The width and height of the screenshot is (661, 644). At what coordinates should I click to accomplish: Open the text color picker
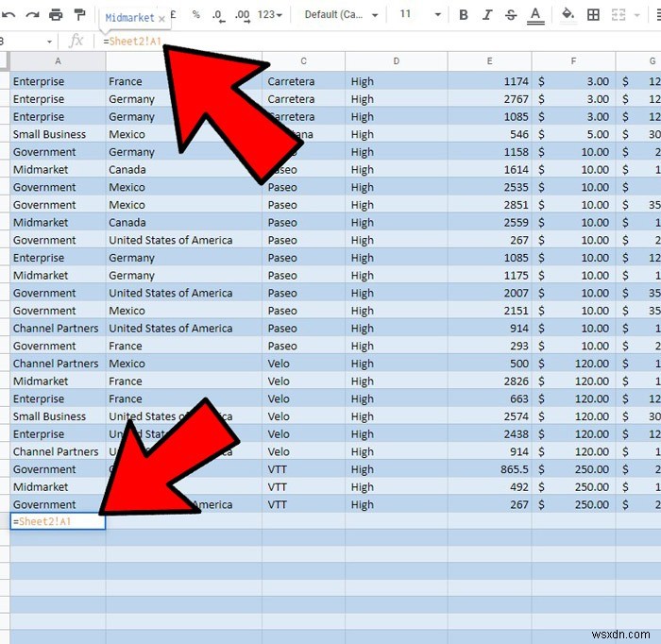coord(535,16)
